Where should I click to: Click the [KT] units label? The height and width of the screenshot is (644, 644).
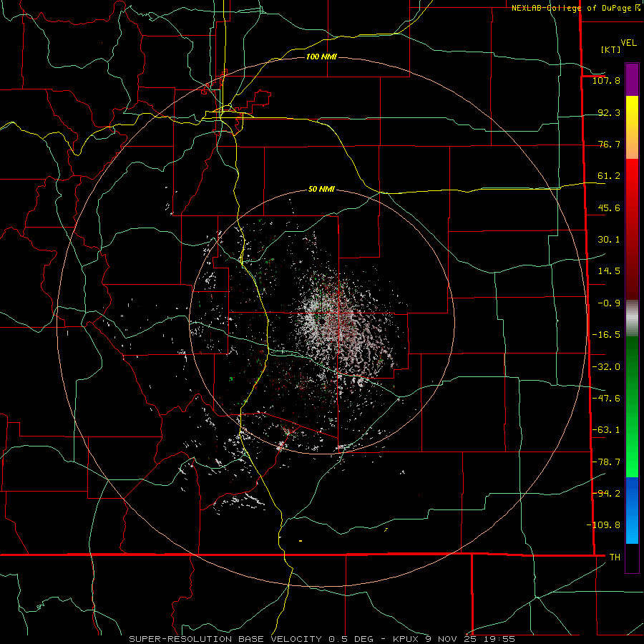pos(610,49)
